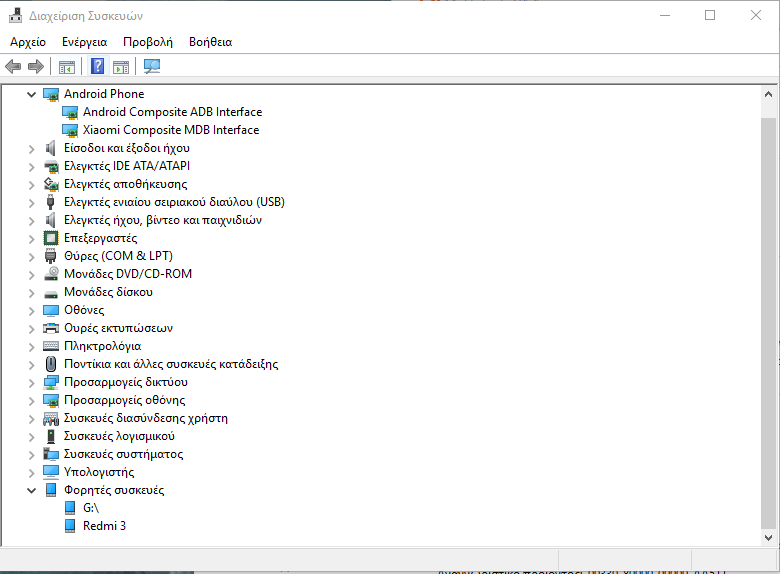
Task: Expand the Θύρες (COM & LPT) category
Action: pyautogui.click(x=33, y=256)
